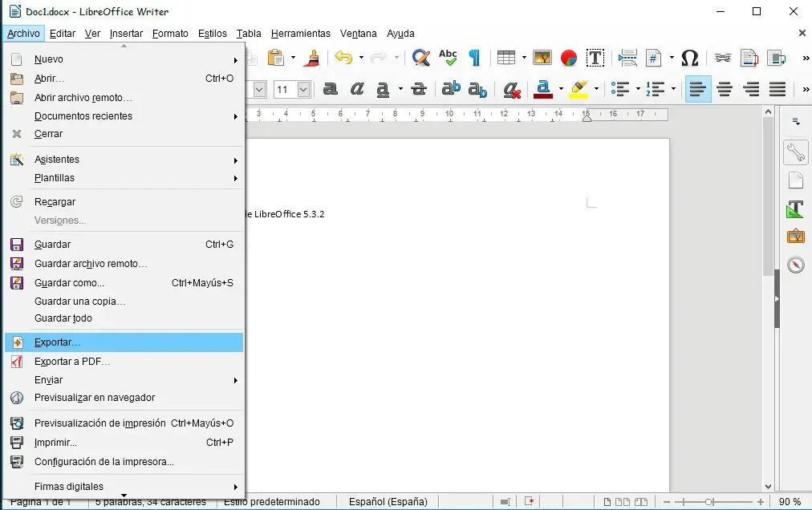812x510 pixels.
Task: Open sidebar Gallery icon
Action: [x=795, y=237]
